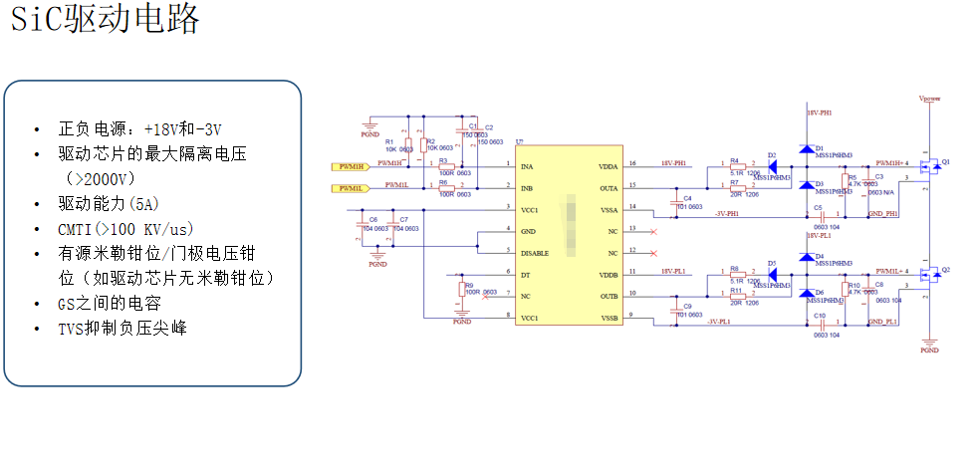
Task: Select the Q1 MOSFET symbol
Action: [929, 166]
